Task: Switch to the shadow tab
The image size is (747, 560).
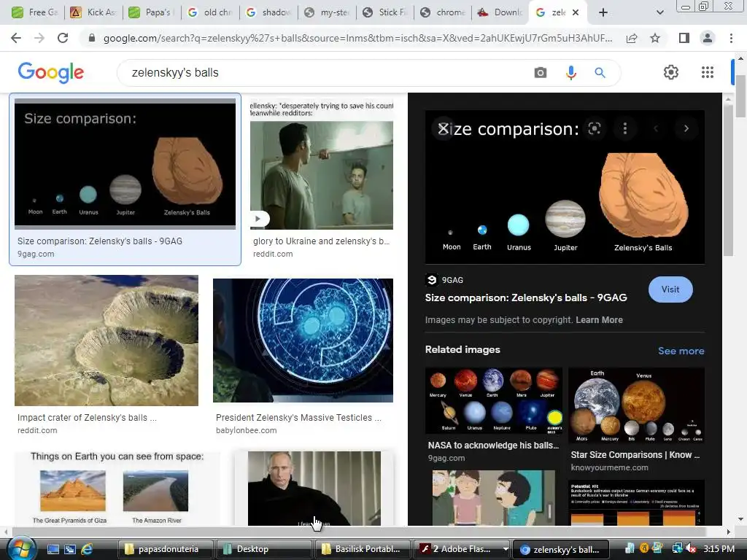Action: click(268, 12)
